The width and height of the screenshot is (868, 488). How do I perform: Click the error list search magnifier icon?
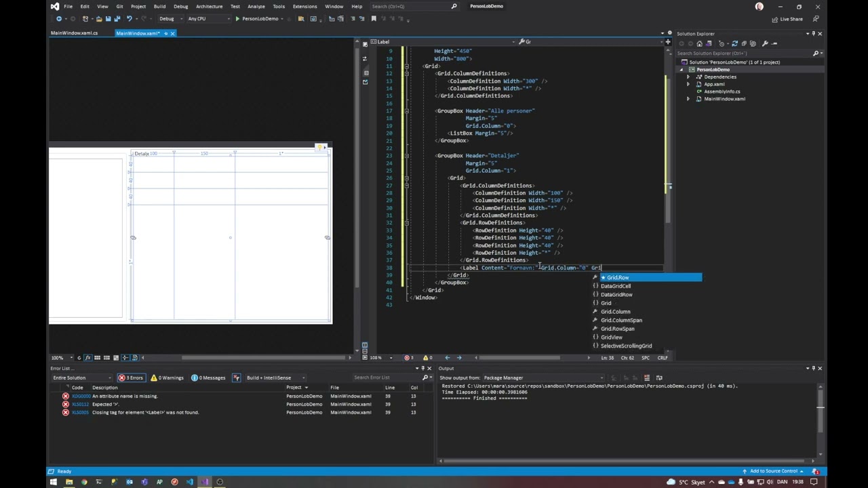425,378
